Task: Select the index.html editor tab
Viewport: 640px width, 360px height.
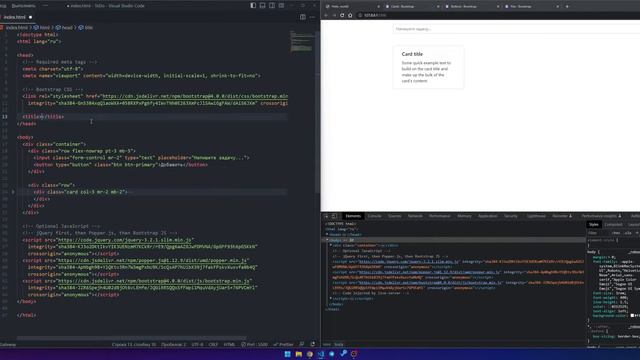Action: tap(17, 17)
